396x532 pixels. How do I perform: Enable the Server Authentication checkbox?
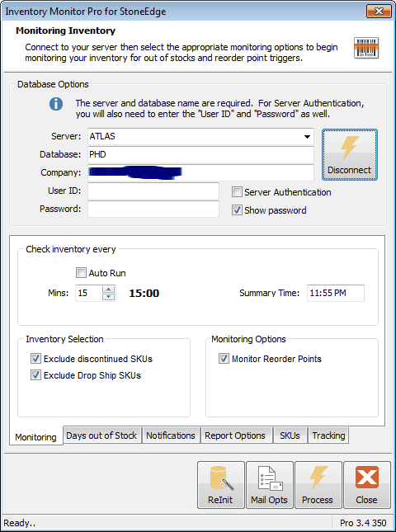(x=237, y=192)
